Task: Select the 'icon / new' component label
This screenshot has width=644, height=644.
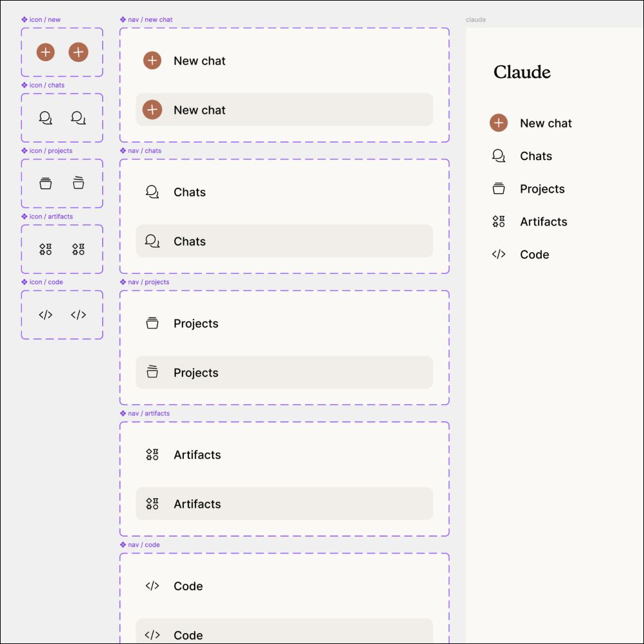Action: tap(41, 19)
